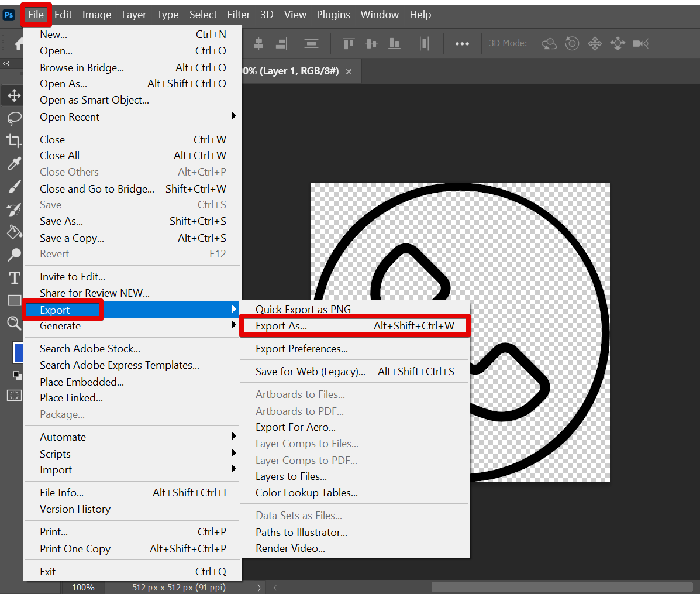Reset default foreground and background colors
Screen dimensions: 700x594
pos(18,375)
